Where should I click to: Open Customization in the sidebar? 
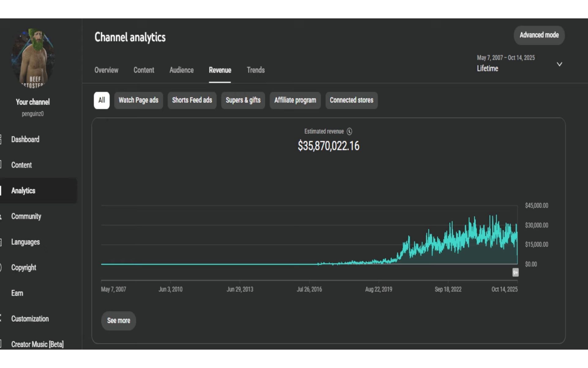click(30, 319)
